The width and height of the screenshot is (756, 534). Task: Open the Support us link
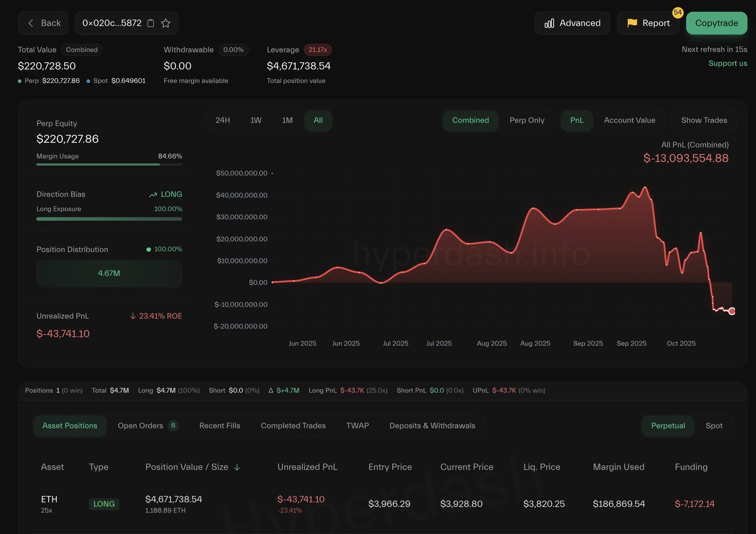coord(728,63)
